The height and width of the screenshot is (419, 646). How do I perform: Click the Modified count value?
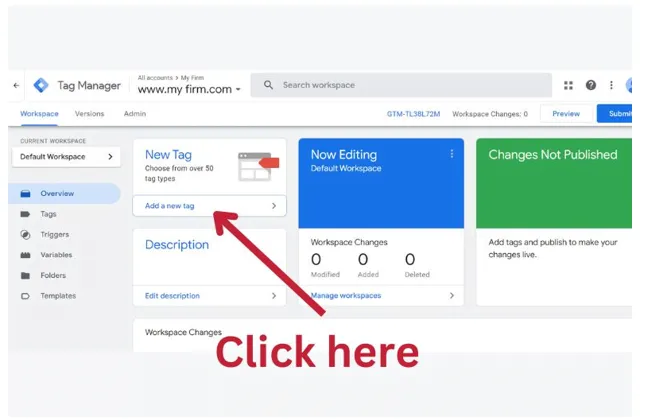point(316,260)
